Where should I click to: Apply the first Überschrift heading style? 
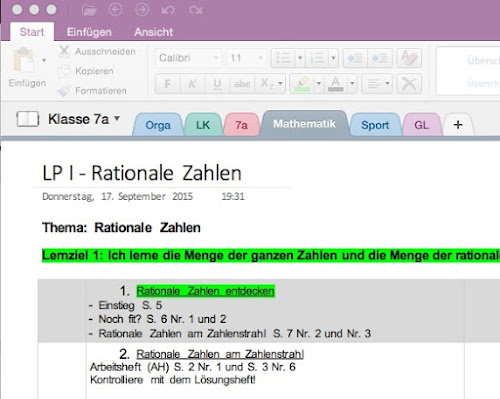coord(483,60)
